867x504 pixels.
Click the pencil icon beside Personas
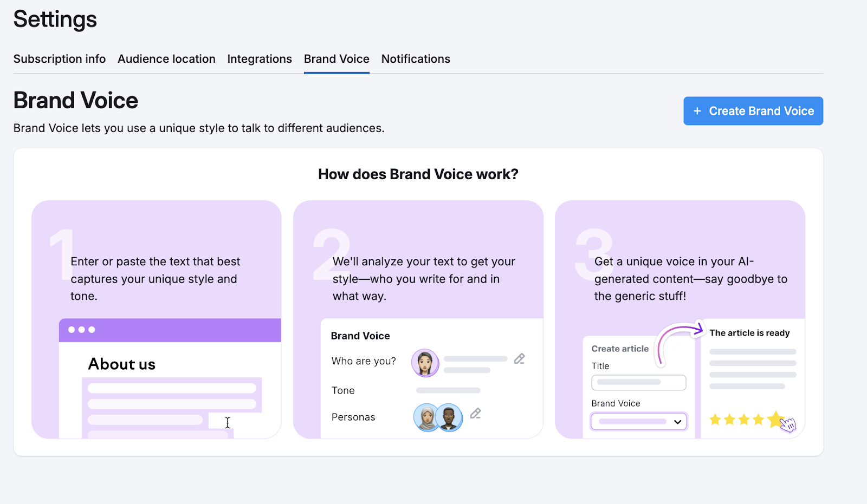coord(475,414)
